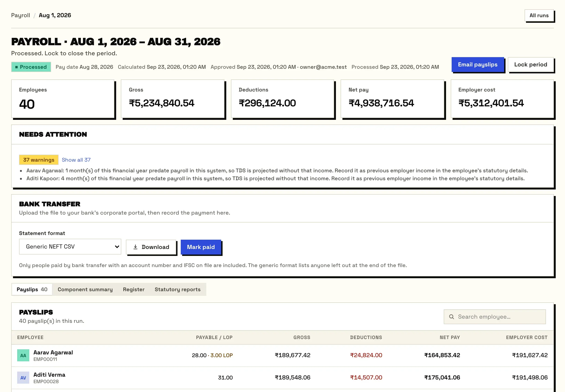The image size is (565, 392).
Task: Open the Payroll breadcrumb link
Action: click(x=21, y=15)
